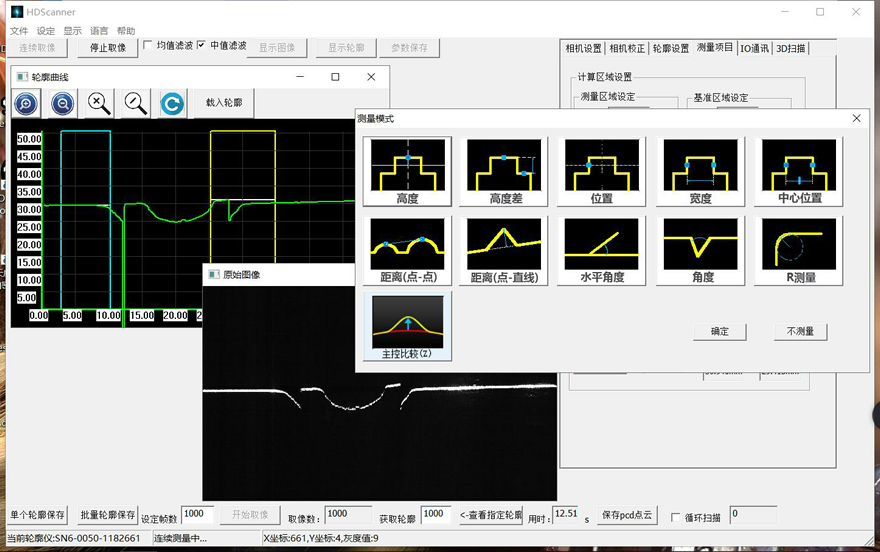The width and height of the screenshot is (880, 552).
Task: Select the 主控比较(Z) master comparison mode
Action: tap(407, 326)
